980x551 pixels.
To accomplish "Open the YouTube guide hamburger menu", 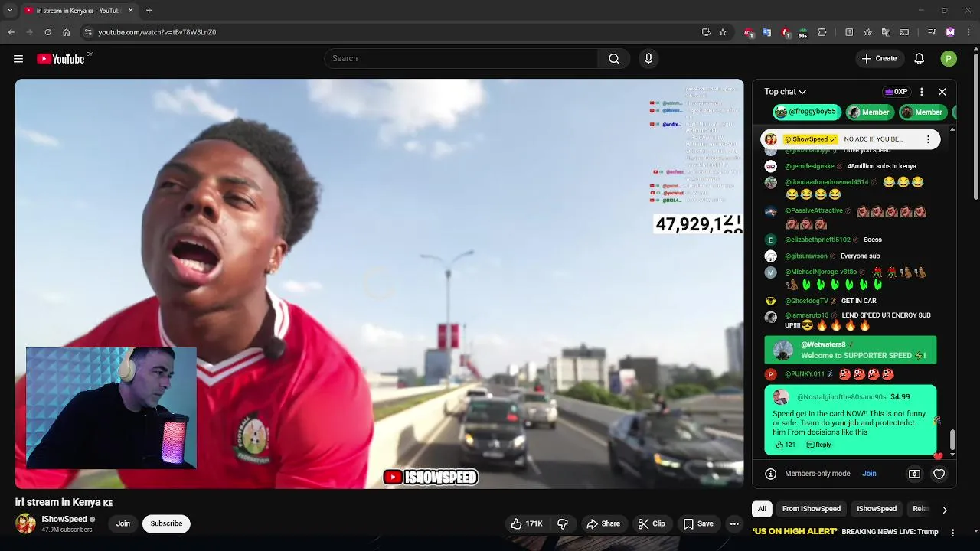I will (18, 59).
